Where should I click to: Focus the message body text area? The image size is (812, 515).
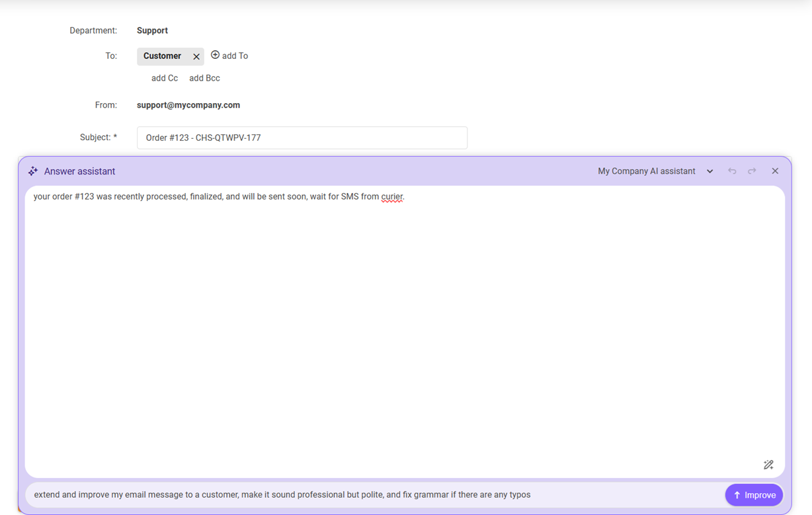click(x=405, y=331)
